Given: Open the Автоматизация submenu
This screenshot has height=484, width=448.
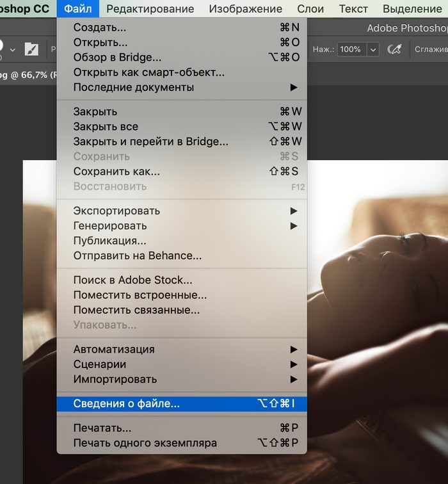Looking at the screenshot, I should pyautogui.click(x=182, y=349).
